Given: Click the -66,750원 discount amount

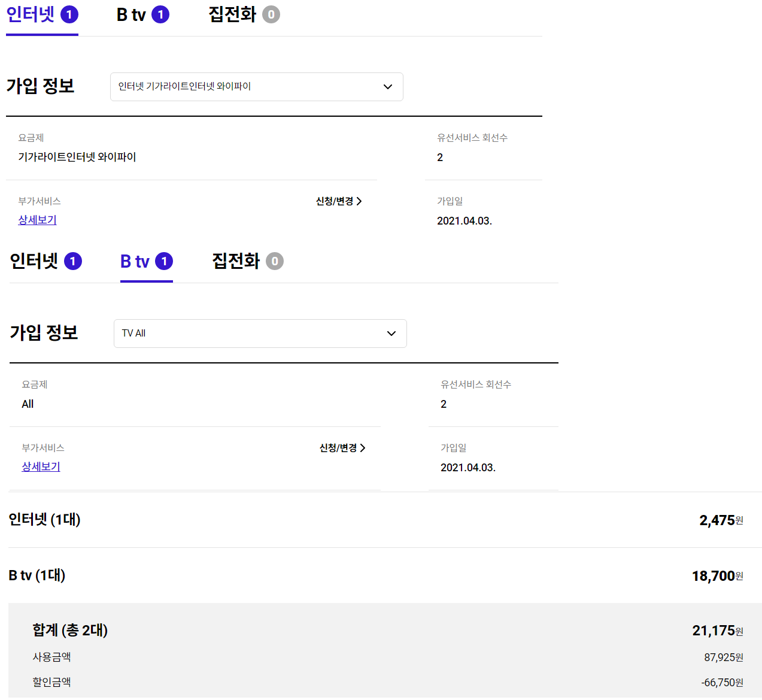Looking at the screenshot, I should pyautogui.click(x=722, y=683).
